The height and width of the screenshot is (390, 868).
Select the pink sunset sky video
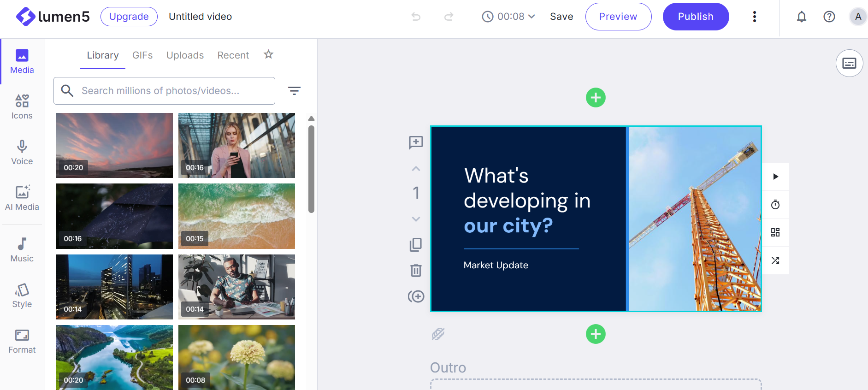click(x=114, y=146)
